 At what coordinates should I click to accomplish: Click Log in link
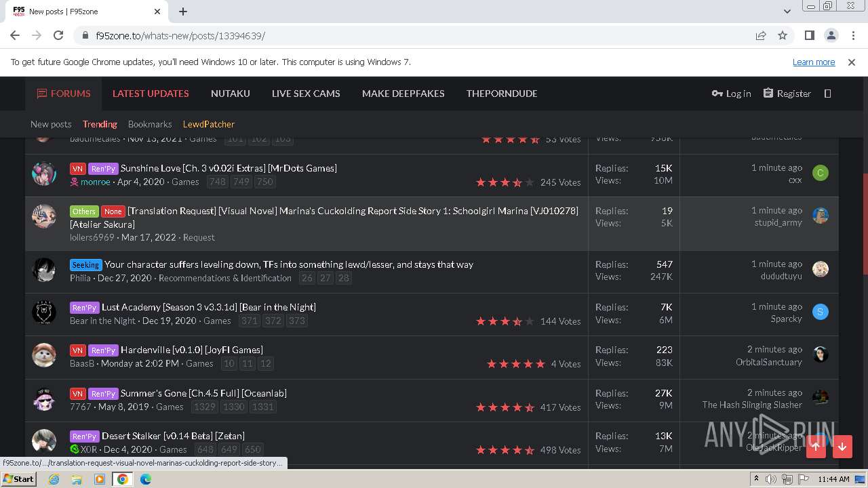(731, 94)
